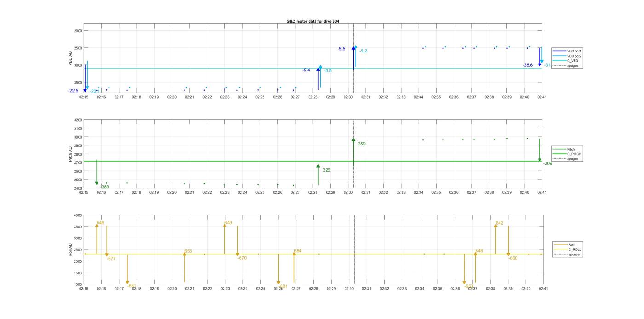The height and width of the screenshot is (319, 644).
Task: Click the -22.5 data label in the VBD plot
Action: (x=73, y=91)
